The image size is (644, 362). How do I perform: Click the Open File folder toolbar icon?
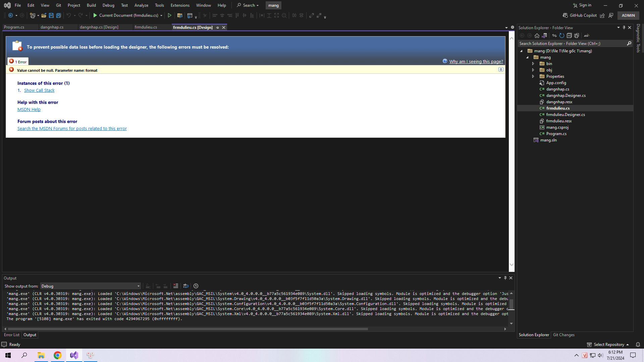click(x=44, y=15)
